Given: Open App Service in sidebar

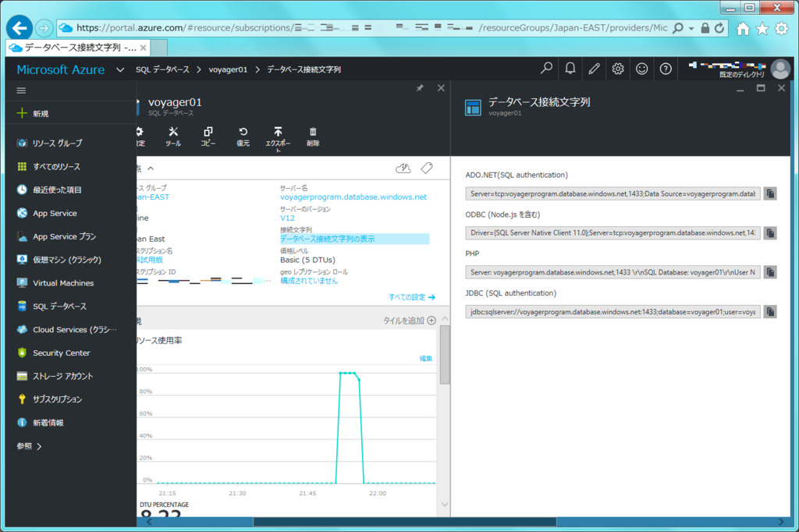Looking at the screenshot, I should coord(69,213).
